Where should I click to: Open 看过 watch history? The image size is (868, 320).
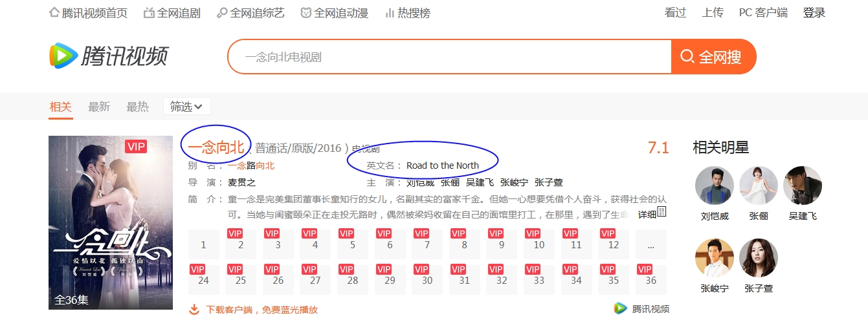675,13
